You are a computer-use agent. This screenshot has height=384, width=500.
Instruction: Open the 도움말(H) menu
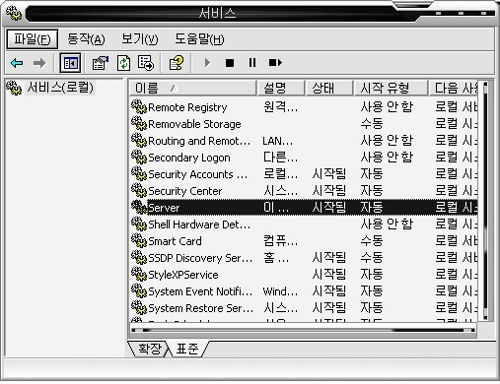click(199, 39)
